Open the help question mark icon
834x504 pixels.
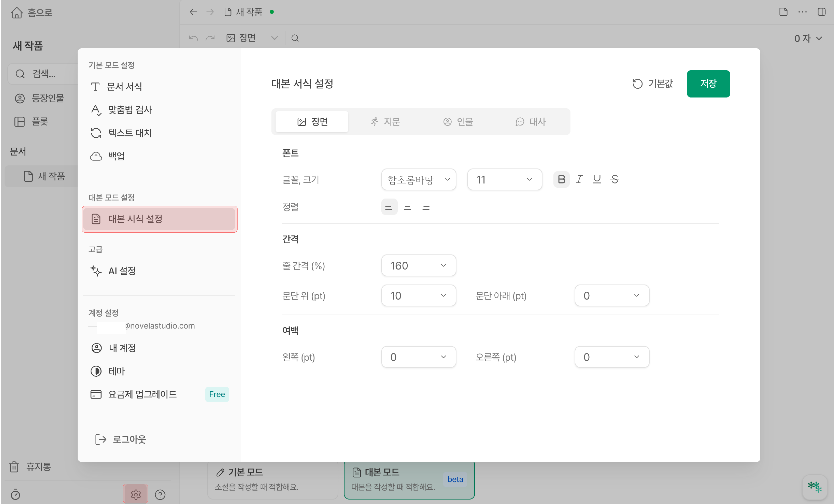[x=160, y=495]
